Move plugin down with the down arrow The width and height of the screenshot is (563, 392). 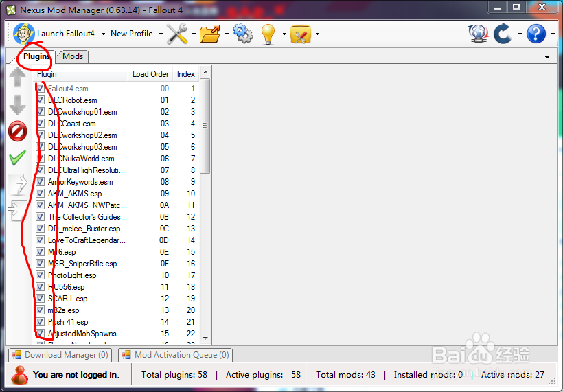(x=17, y=105)
